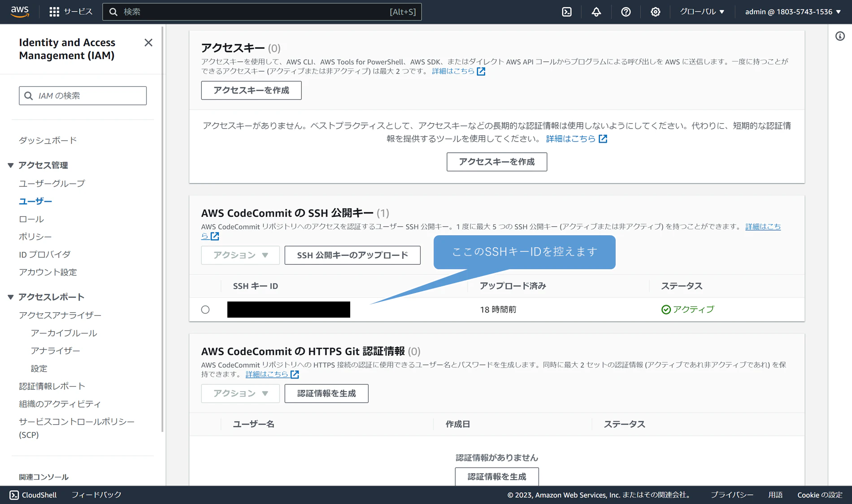Open the help question mark icon
This screenshot has height=504, width=852.
coord(626,12)
